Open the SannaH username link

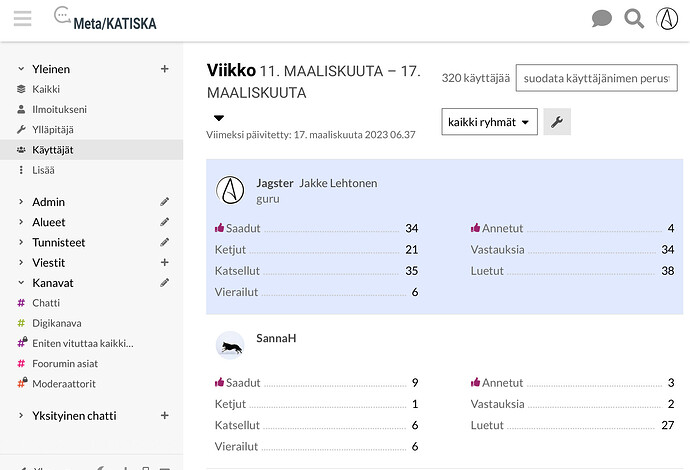coord(276,338)
